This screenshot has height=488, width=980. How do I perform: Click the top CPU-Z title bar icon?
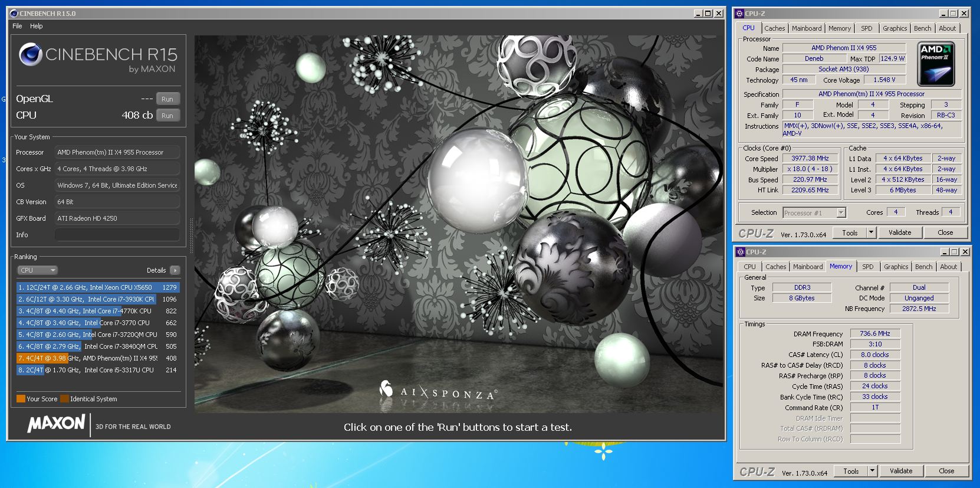[740, 14]
